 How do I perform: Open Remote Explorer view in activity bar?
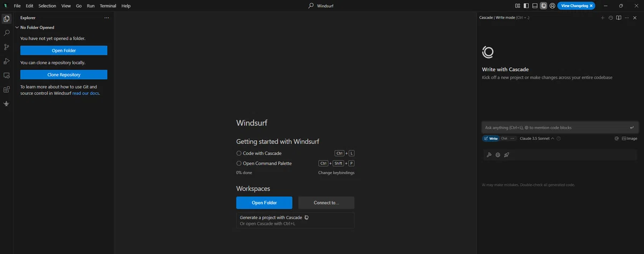6,76
